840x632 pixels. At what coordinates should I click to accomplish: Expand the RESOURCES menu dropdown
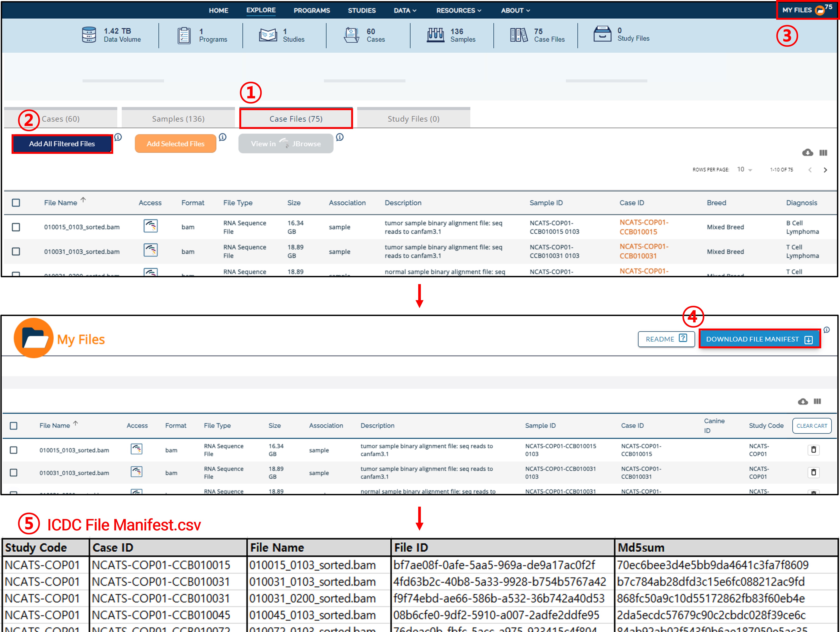tap(459, 11)
